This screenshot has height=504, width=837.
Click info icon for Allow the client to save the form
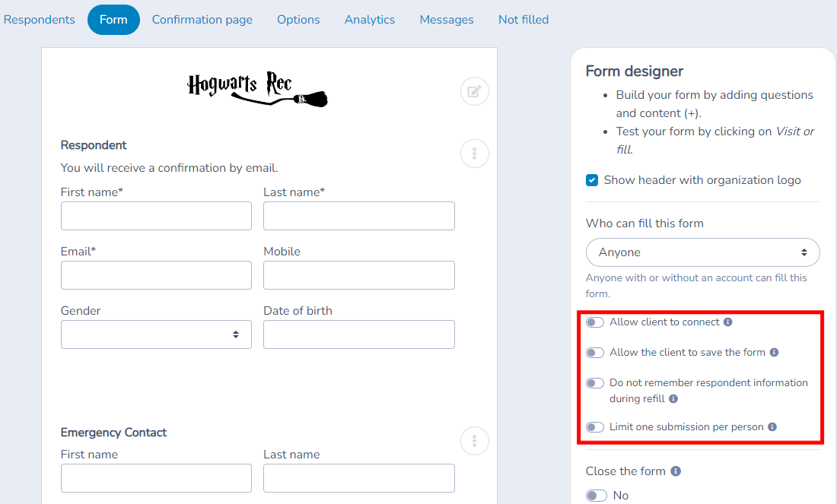coord(774,353)
